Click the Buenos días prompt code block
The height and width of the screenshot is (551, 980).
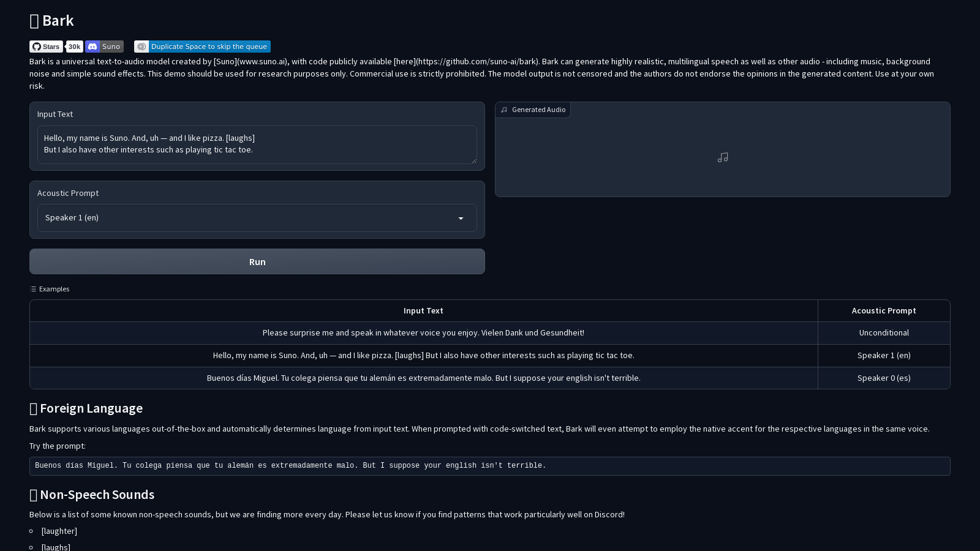pos(490,466)
